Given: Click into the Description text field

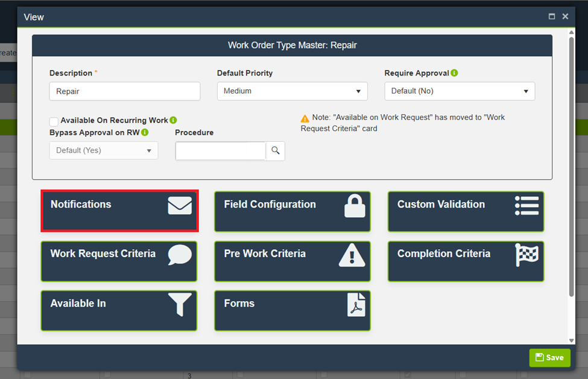Looking at the screenshot, I should (x=124, y=92).
